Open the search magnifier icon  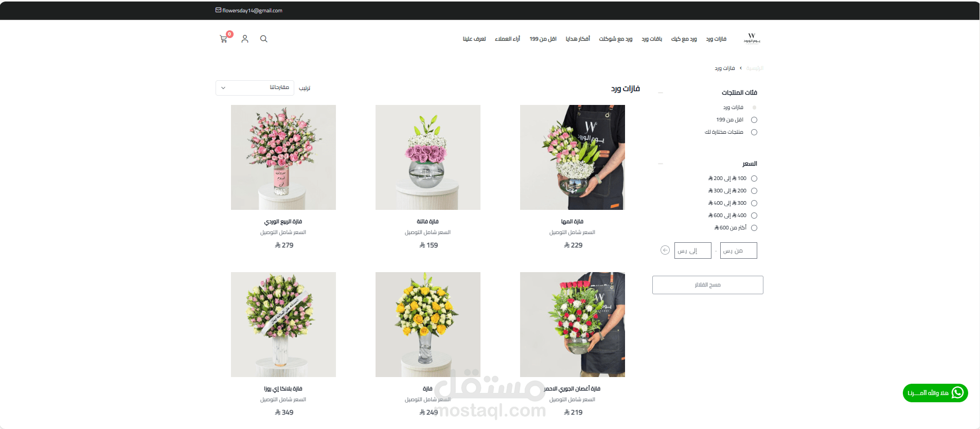264,39
